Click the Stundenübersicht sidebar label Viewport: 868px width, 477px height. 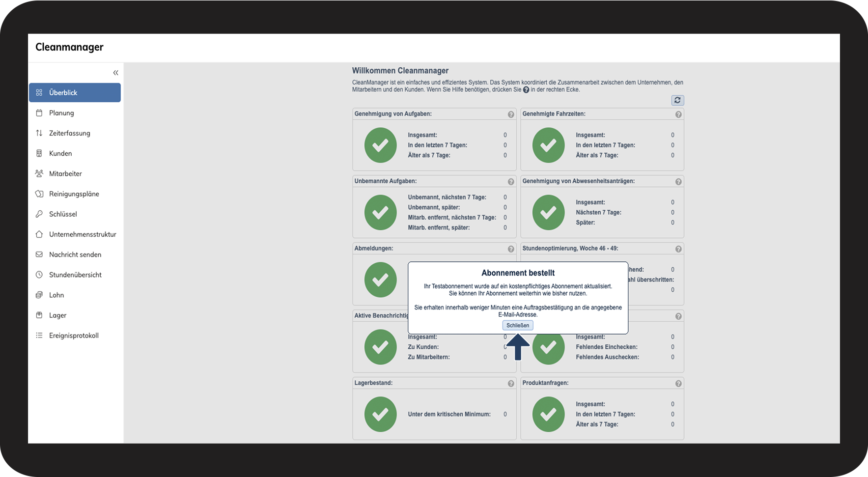[x=75, y=275]
